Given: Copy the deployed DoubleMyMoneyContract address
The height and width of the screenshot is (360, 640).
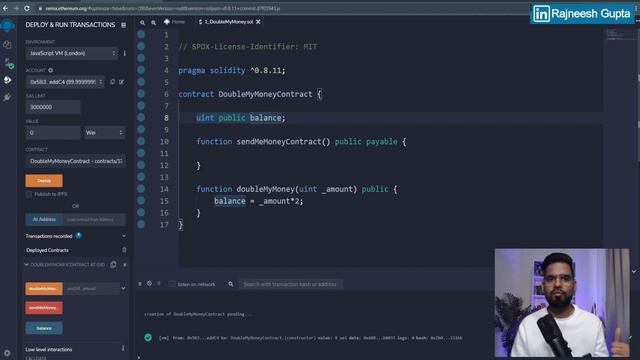Looking at the screenshot, I should coord(113,264).
